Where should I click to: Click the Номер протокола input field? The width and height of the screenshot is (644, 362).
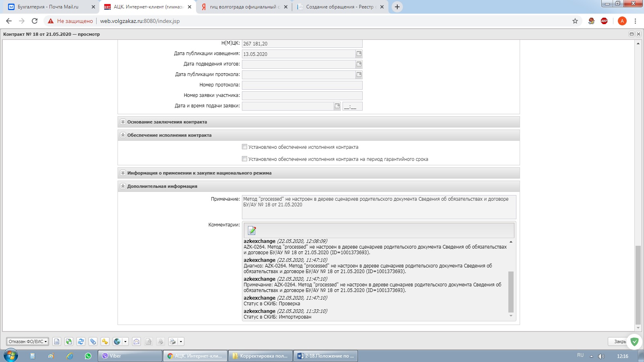coord(302,85)
